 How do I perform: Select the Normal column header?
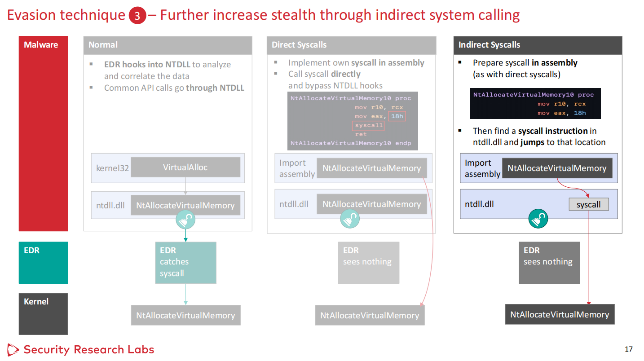168,45
